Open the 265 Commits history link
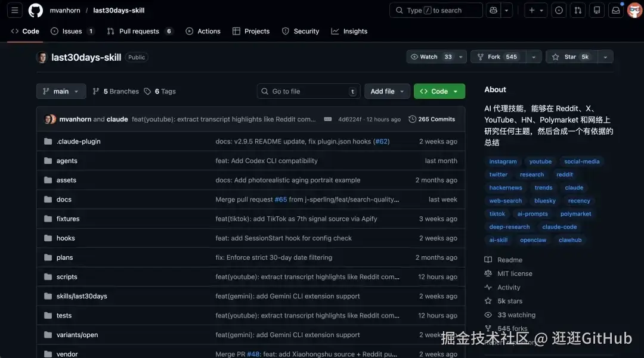Image resolution: width=644 pixels, height=358 pixels. pyautogui.click(x=432, y=119)
